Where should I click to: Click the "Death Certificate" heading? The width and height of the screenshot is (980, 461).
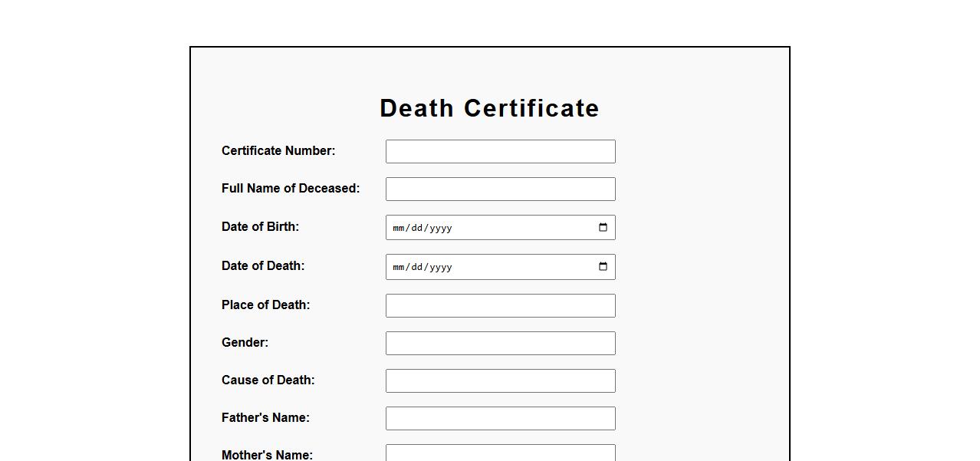click(489, 108)
